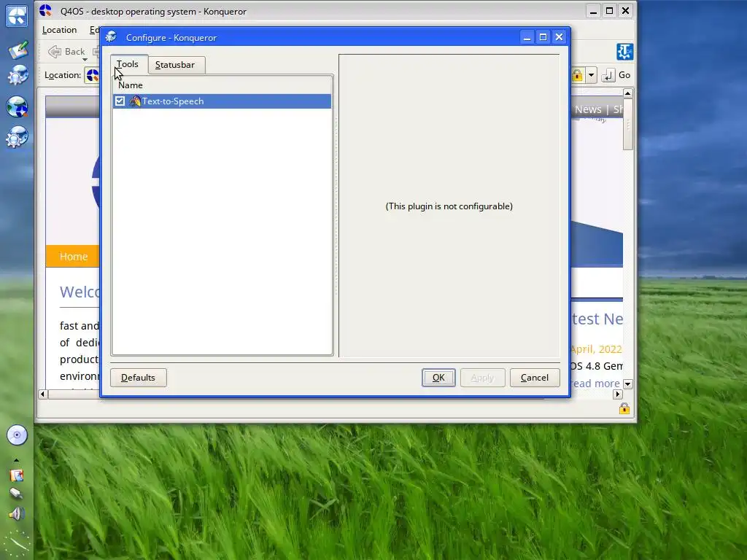This screenshot has height=560, width=747.
Task: Click the site favicon in Location field
Action: click(93, 75)
